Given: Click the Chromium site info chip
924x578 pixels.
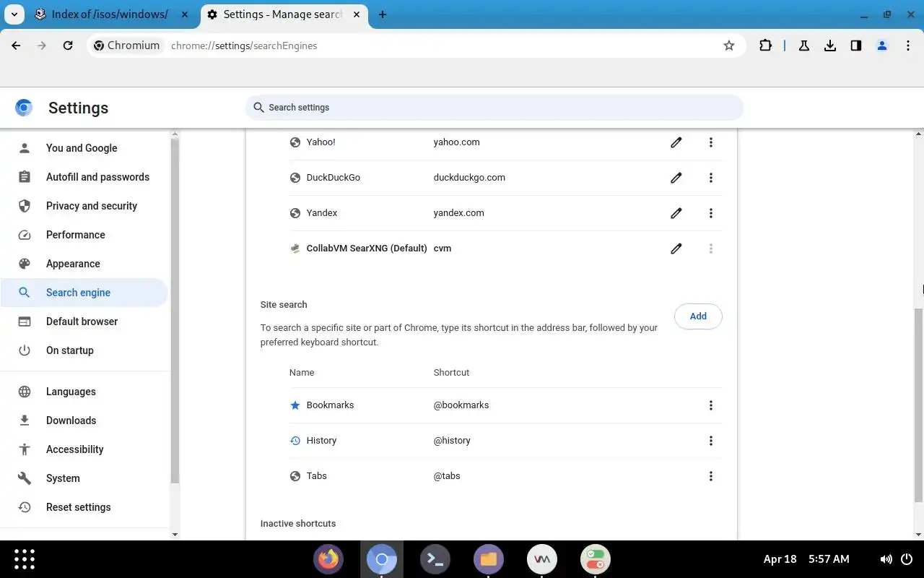Looking at the screenshot, I should [127, 46].
